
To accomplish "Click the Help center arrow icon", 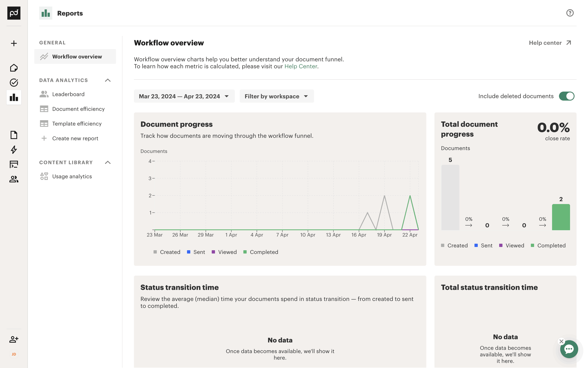I will (569, 43).
